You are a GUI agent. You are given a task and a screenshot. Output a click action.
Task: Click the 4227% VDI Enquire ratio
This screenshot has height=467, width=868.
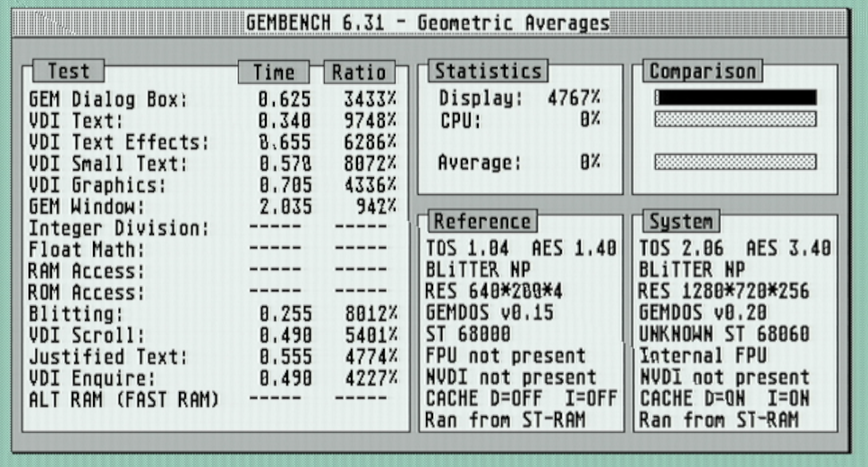370,378
